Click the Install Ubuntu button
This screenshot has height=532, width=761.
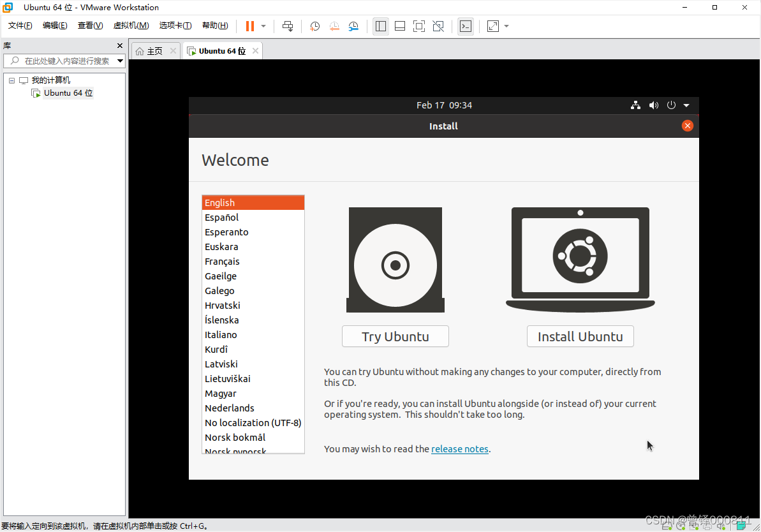580,336
